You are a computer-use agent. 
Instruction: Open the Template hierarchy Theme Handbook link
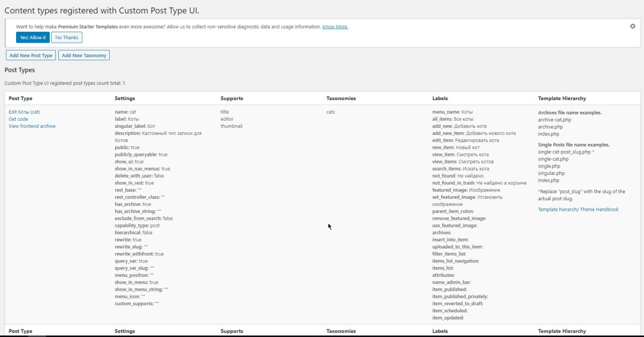(578, 209)
